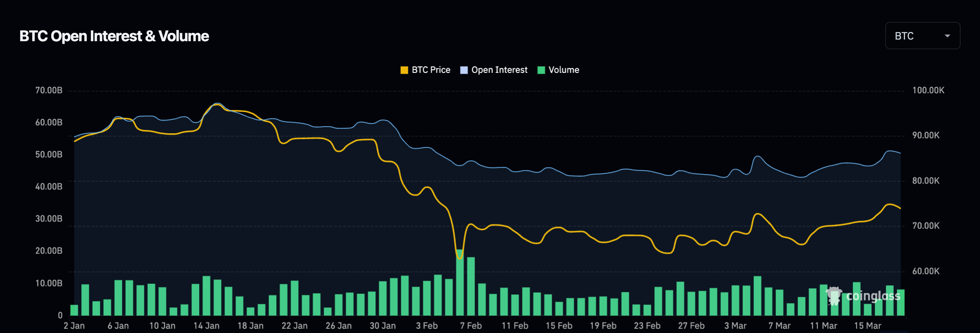Click the 14 Jan x-axis date label
This screenshot has width=980, height=333.
click(206, 326)
